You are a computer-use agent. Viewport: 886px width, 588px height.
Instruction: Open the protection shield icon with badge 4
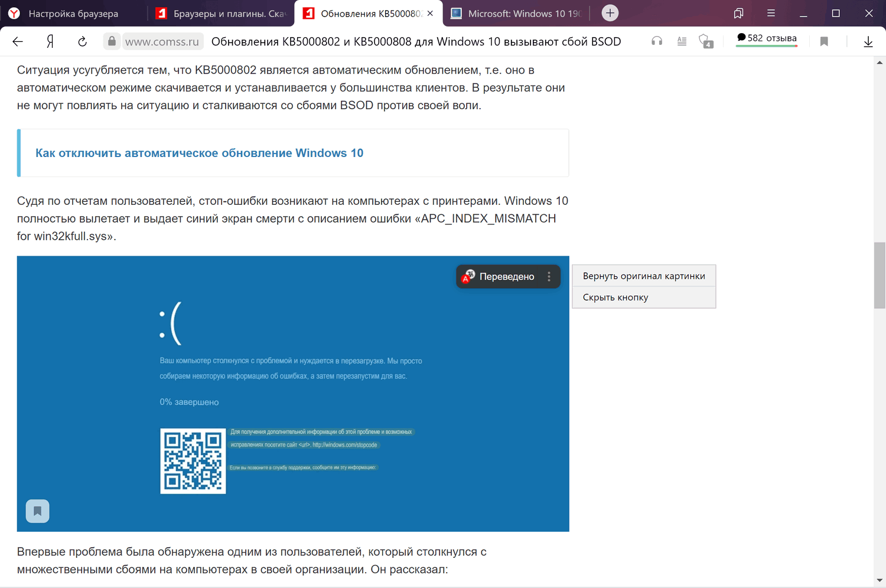click(706, 41)
